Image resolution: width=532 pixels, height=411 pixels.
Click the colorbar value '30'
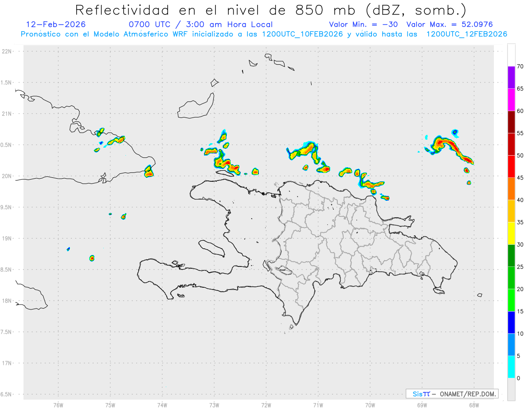(520, 245)
